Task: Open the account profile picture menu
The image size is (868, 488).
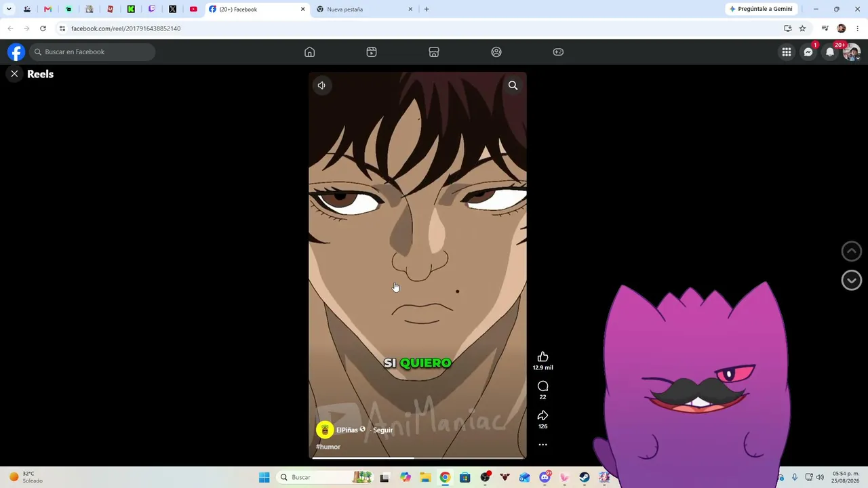Action: click(852, 52)
